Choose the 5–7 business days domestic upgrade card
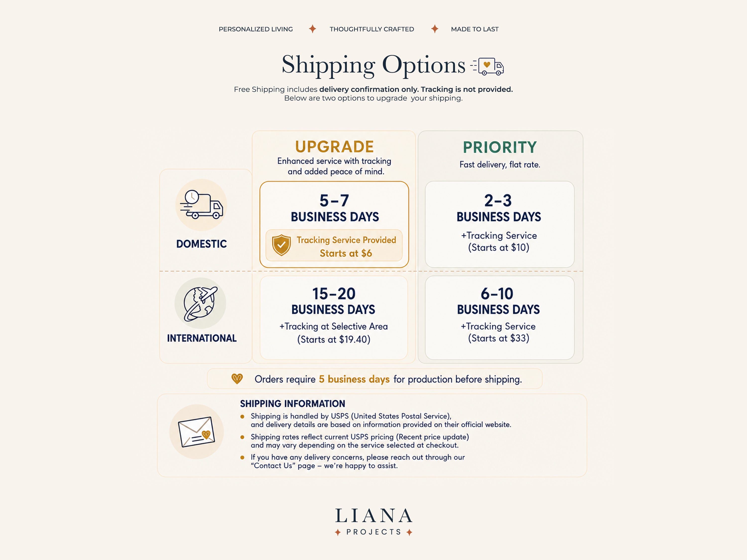 click(x=334, y=224)
